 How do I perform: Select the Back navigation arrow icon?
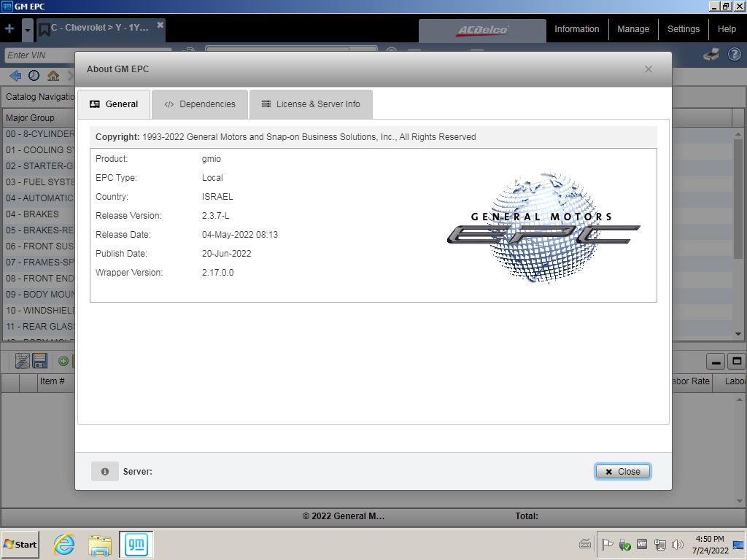(15, 75)
